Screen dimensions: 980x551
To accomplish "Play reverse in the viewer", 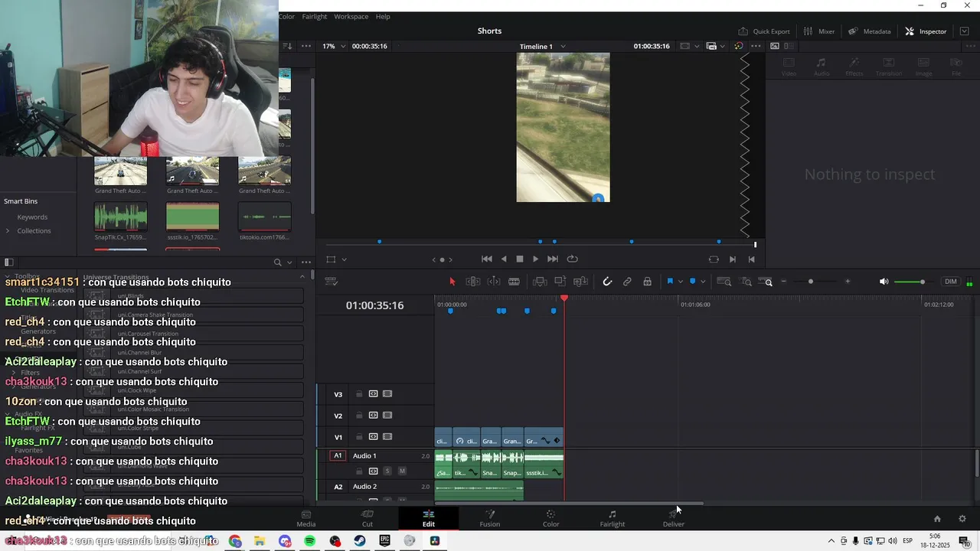I will point(504,259).
